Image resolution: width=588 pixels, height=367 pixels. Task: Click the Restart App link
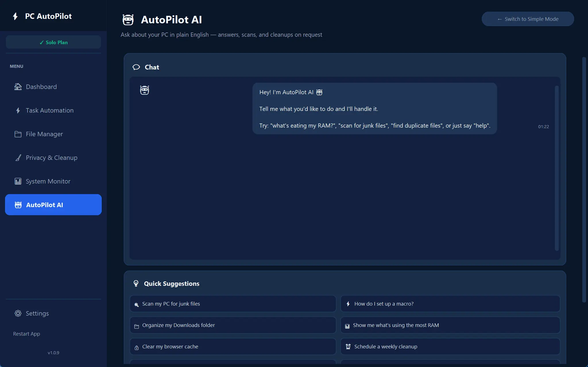click(26, 334)
